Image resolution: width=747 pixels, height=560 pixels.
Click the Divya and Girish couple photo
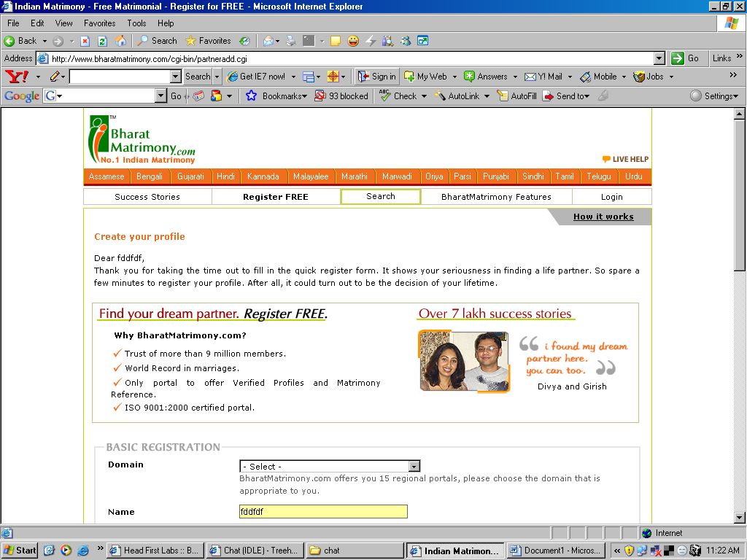pos(464,362)
